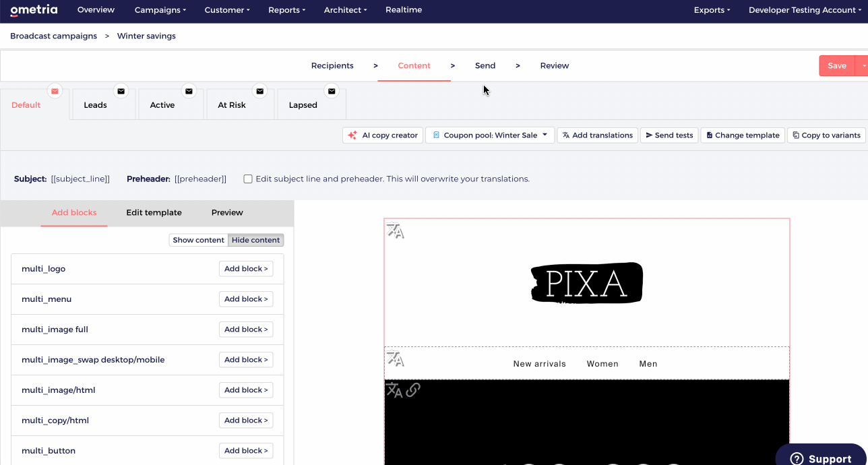The width and height of the screenshot is (868, 465).
Task: Click the link icon on black image block
Action: 413,390
